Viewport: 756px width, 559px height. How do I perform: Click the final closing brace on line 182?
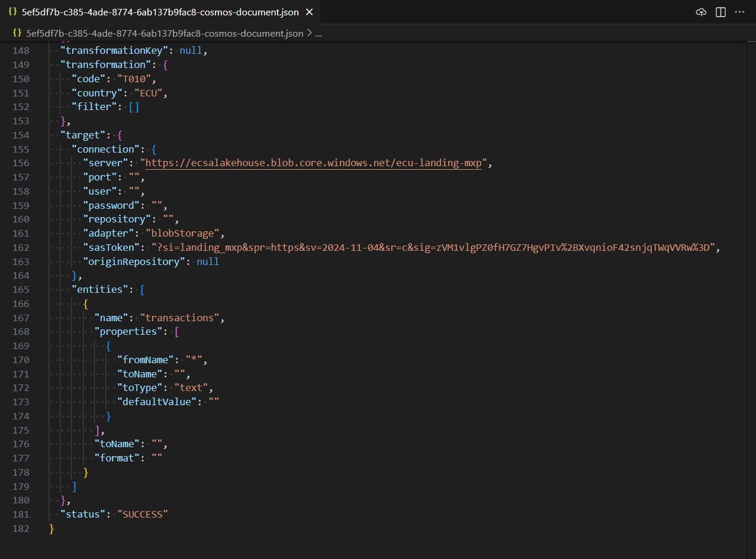tap(52, 528)
